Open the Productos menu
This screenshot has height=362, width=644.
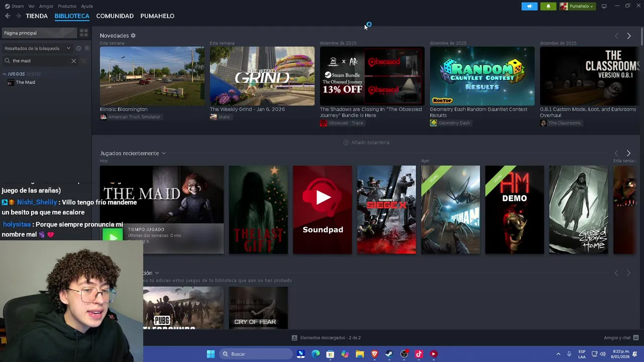67,6
